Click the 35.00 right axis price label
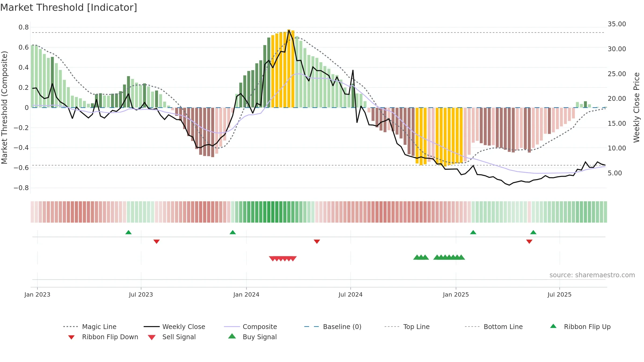Screen dimensions: 644x362 [x=617, y=24]
